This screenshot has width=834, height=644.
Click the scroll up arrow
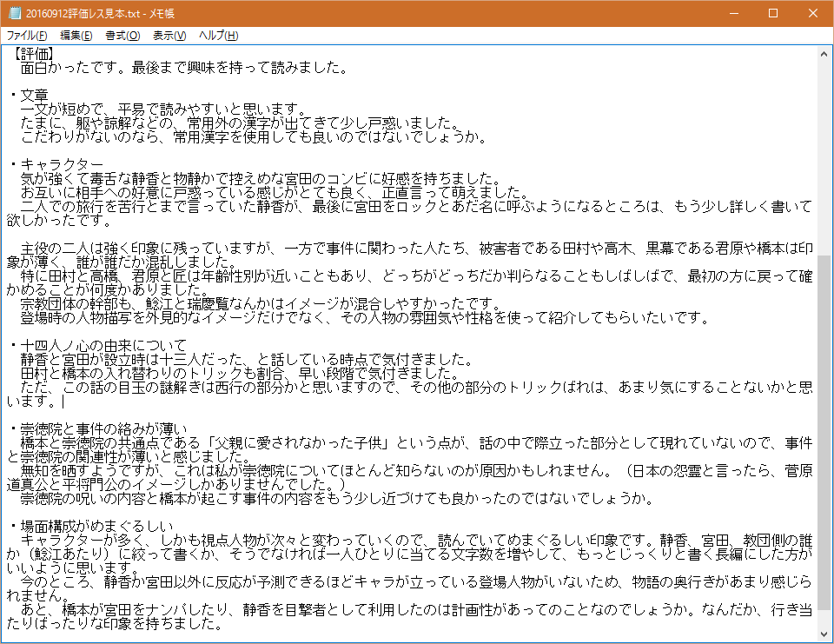[x=824, y=54]
